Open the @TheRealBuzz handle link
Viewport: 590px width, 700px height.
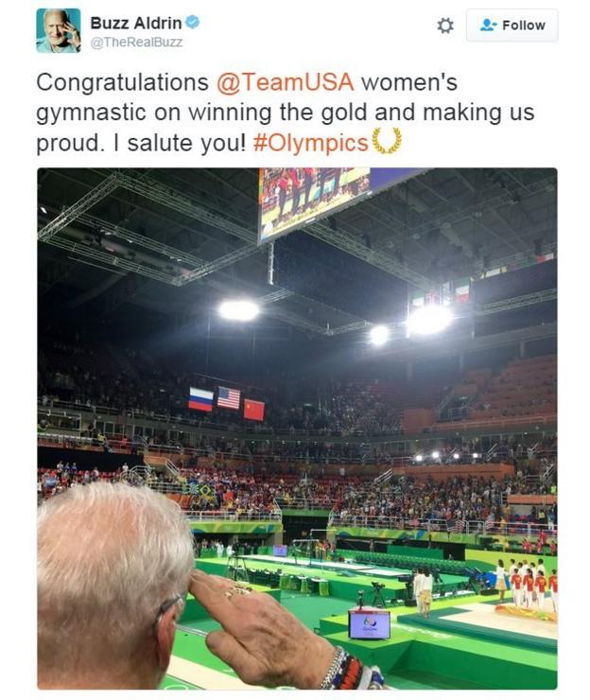point(137,42)
